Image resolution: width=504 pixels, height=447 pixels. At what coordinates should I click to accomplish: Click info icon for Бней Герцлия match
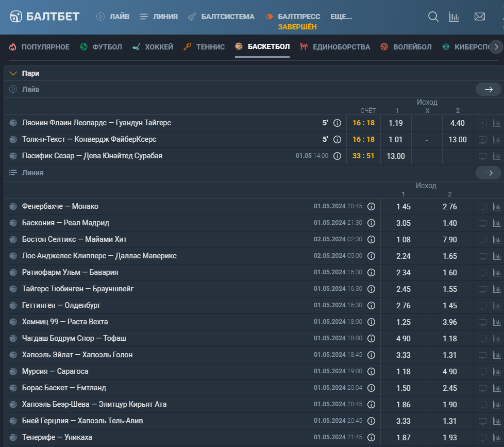pyautogui.click(x=371, y=421)
